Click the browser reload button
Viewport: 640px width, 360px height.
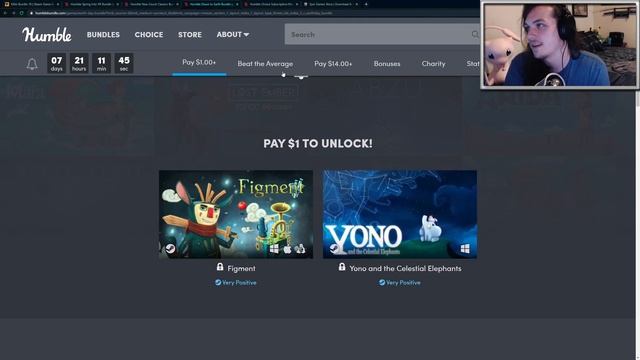pos(22,13)
